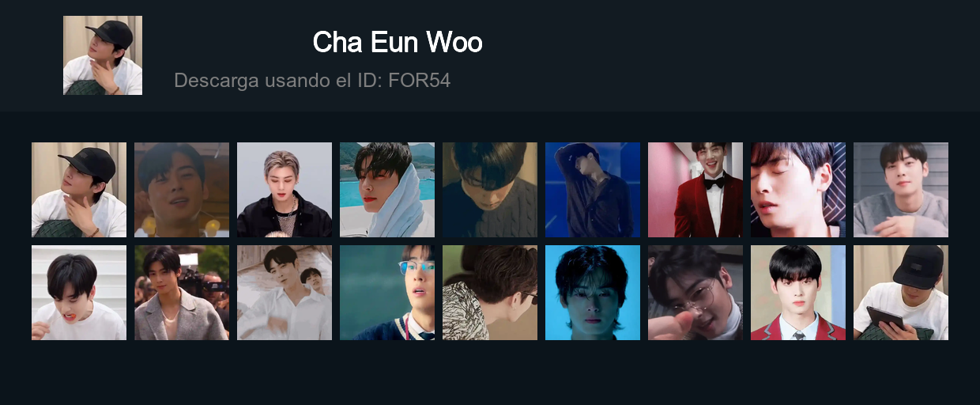Open the grey coat sticker with photographers behind
The image size is (980, 405).
tap(182, 293)
